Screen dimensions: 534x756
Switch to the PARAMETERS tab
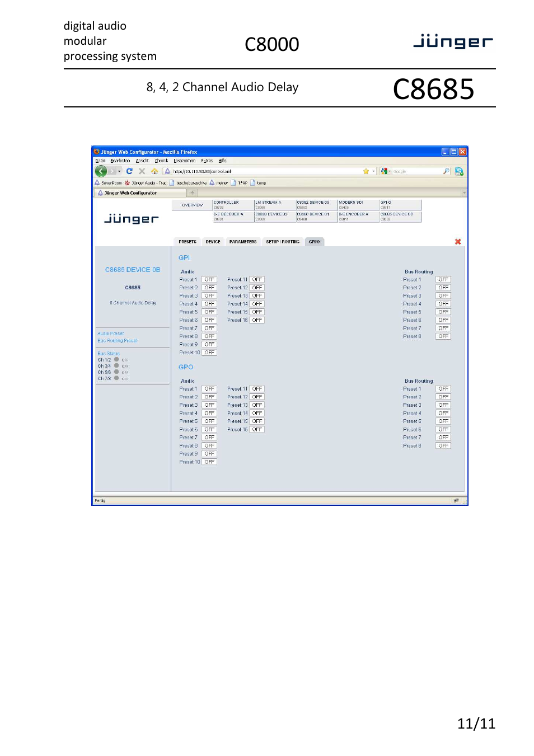pyautogui.click(x=243, y=242)
